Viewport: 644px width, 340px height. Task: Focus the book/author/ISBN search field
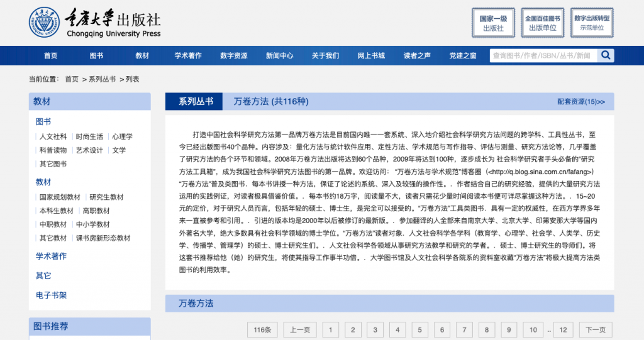tap(543, 55)
